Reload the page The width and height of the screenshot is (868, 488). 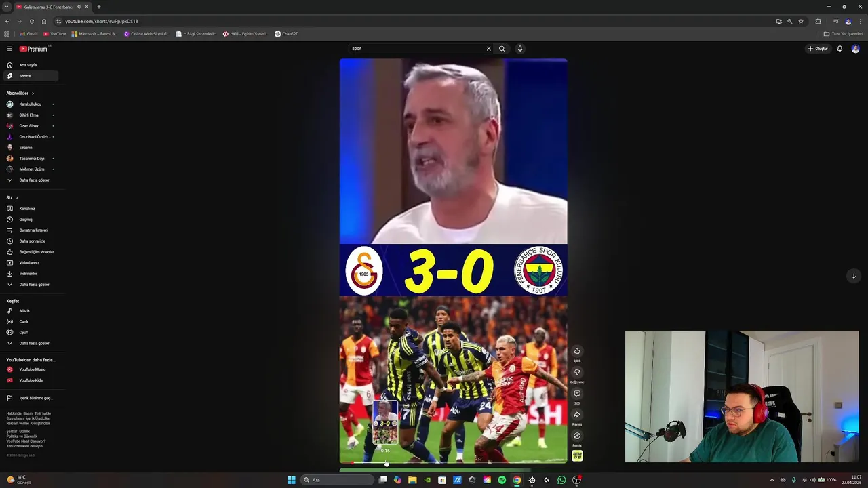(x=31, y=21)
